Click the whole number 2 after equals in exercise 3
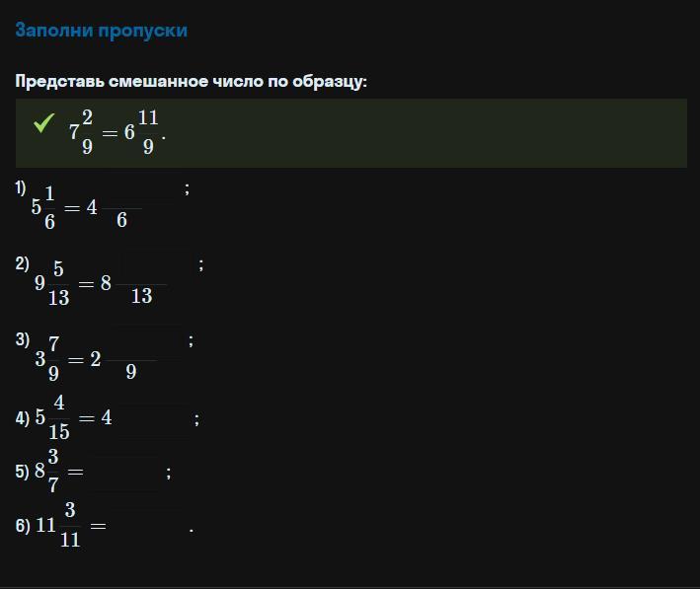The height and width of the screenshot is (589, 700). [96, 359]
